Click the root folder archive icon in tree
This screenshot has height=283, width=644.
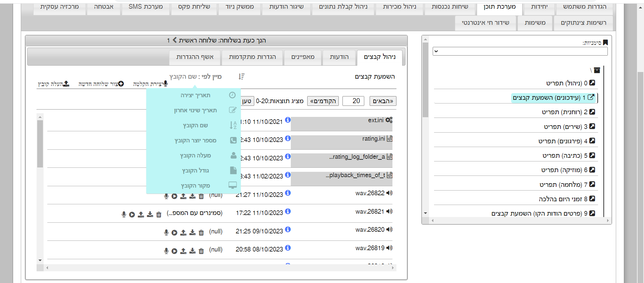click(597, 70)
